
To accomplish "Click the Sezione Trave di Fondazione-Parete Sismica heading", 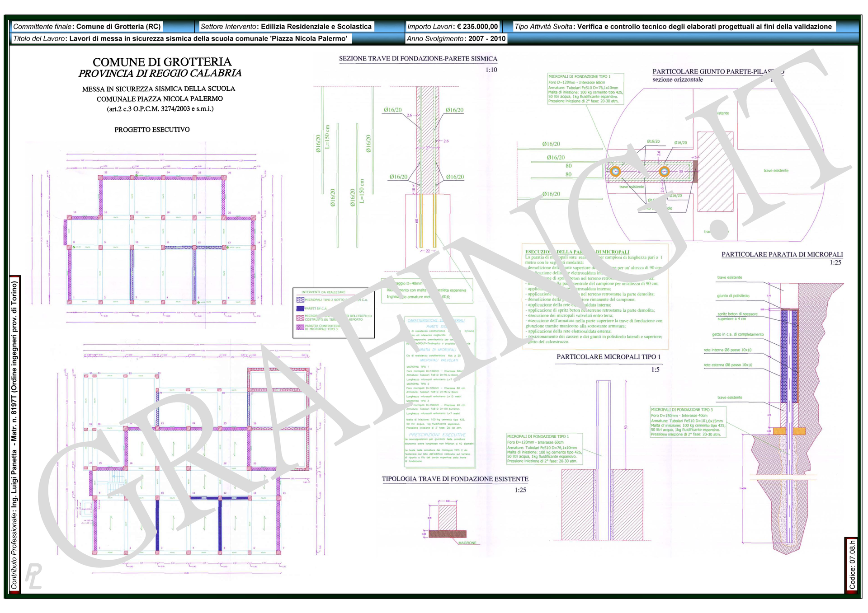I will (418, 59).
